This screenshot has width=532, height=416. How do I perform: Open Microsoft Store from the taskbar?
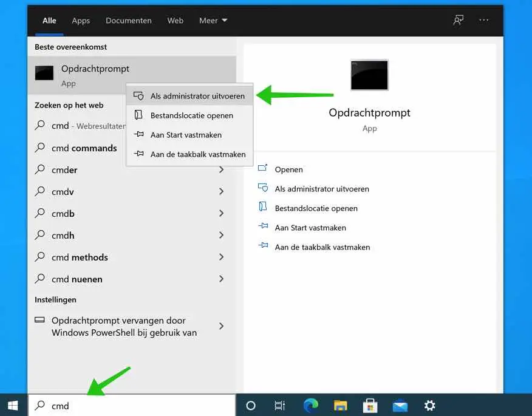370,406
